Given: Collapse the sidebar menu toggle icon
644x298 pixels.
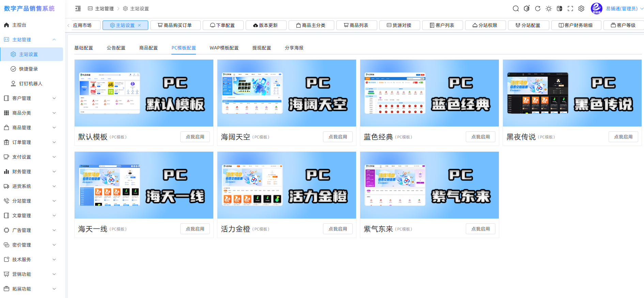Looking at the screenshot, I should (x=78, y=9).
